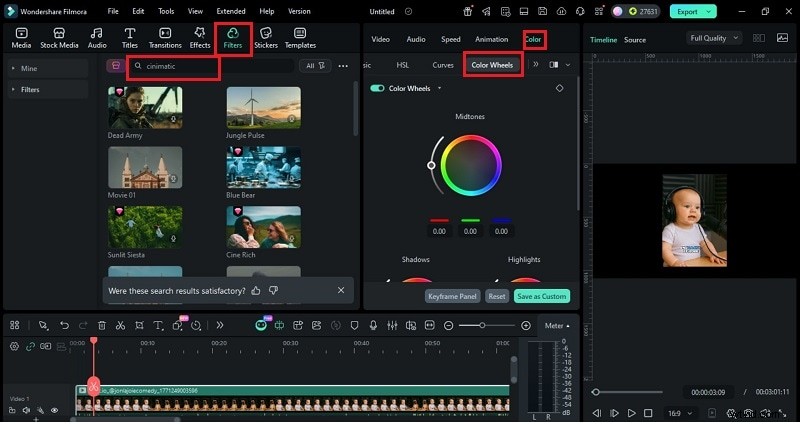Open the Full Quality dropdown

tap(714, 38)
